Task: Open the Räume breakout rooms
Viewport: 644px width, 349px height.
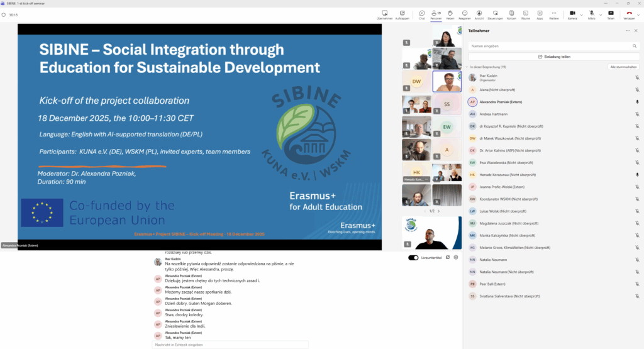Action: 526,14
